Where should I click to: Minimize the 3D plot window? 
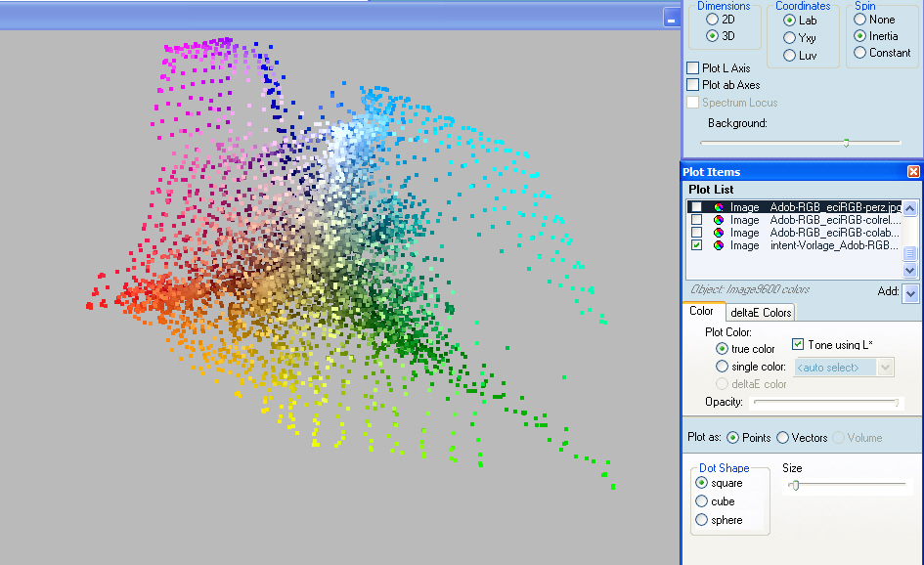click(671, 18)
